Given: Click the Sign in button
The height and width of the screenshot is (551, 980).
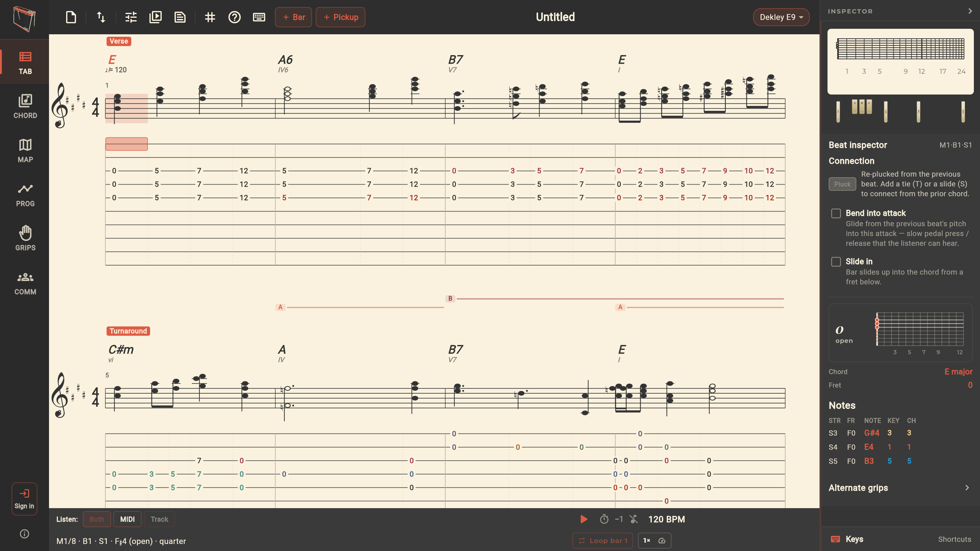Looking at the screenshot, I should [x=24, y=499].
